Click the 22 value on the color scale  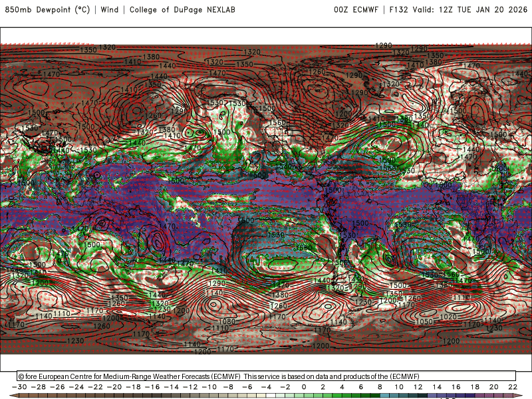[513, 387]
